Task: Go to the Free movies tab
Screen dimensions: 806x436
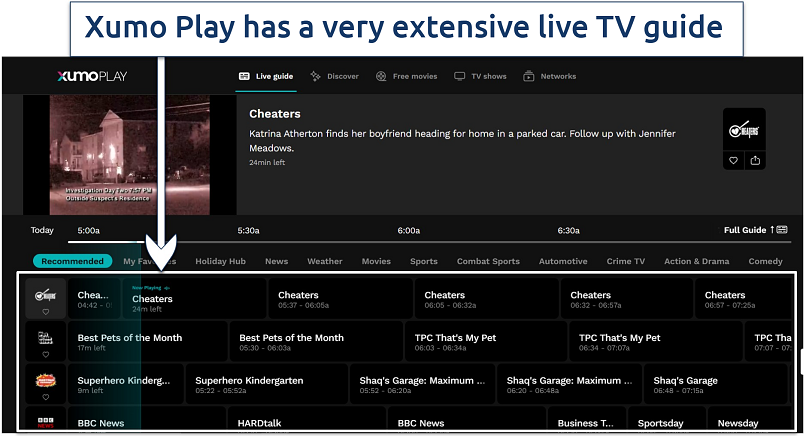Action: pos(407,76)
